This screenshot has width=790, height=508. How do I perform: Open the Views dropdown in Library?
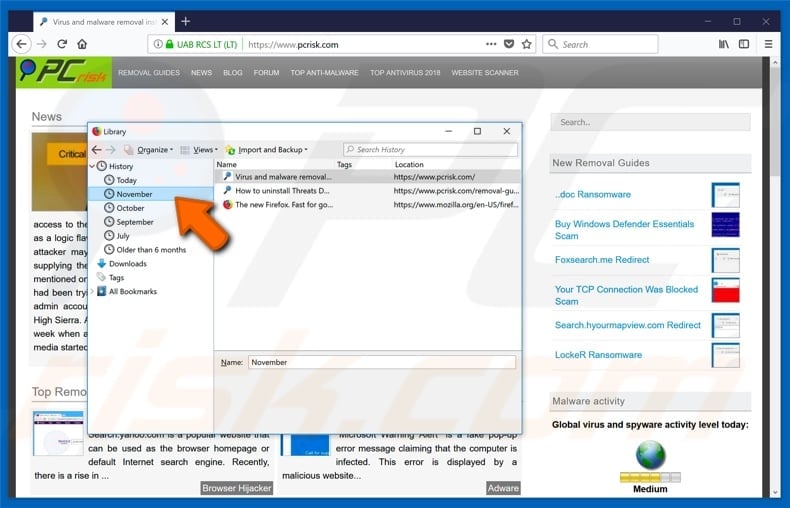click(200, 150)
